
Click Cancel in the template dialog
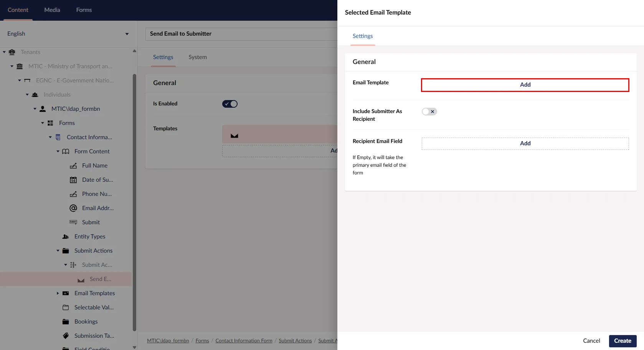(591, 341)
